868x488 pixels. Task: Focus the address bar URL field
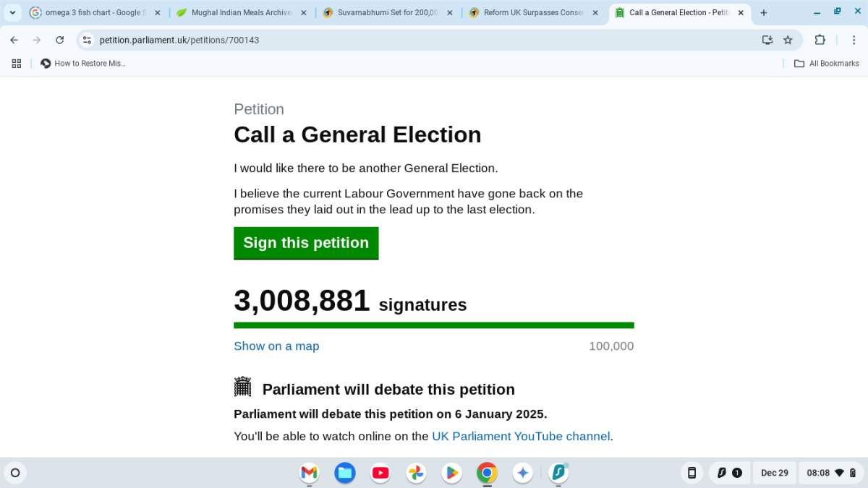pyautogui.click(x=427, y=40)
